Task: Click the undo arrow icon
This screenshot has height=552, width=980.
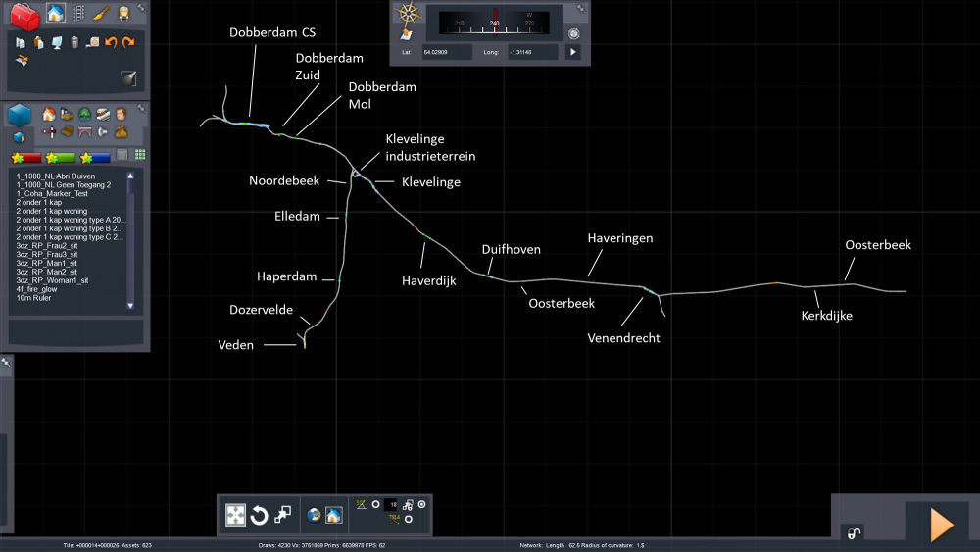Action: click(x=111, y=42)
